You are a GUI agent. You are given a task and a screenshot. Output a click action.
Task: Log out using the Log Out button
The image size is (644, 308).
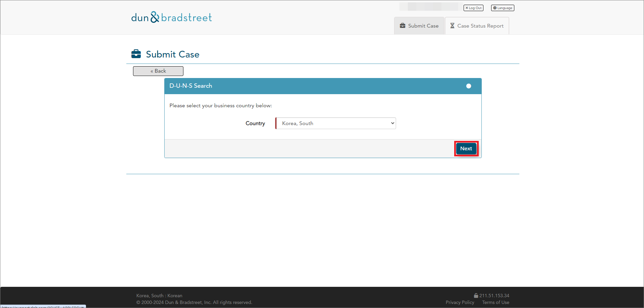click(x=473, y=8)
